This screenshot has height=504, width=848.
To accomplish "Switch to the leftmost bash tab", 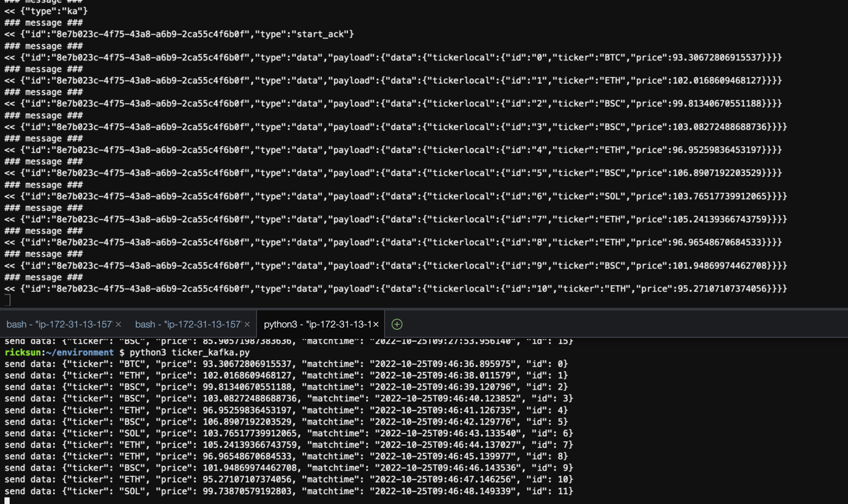I will [x=59, y=324].
